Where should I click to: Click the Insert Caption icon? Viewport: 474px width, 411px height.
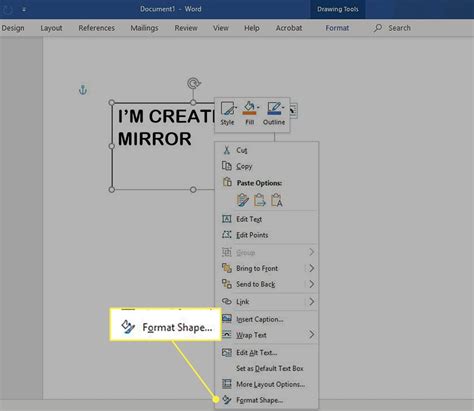click(x=227, y=319)
